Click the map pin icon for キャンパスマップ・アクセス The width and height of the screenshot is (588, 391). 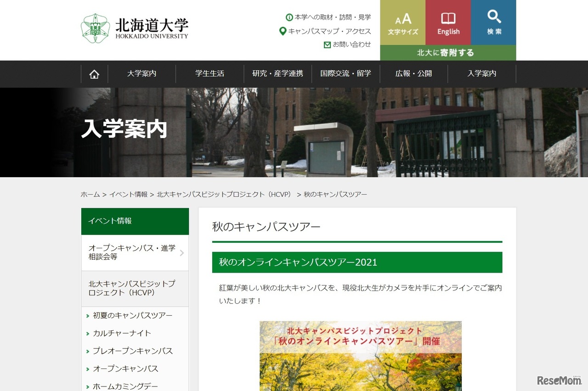[x=282, y=31]
